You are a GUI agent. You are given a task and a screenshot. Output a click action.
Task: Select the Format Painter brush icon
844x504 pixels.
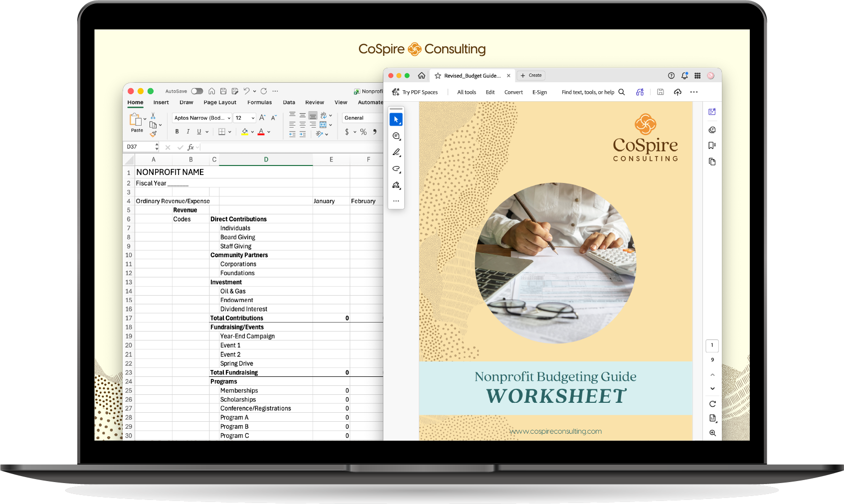[153, 134]
